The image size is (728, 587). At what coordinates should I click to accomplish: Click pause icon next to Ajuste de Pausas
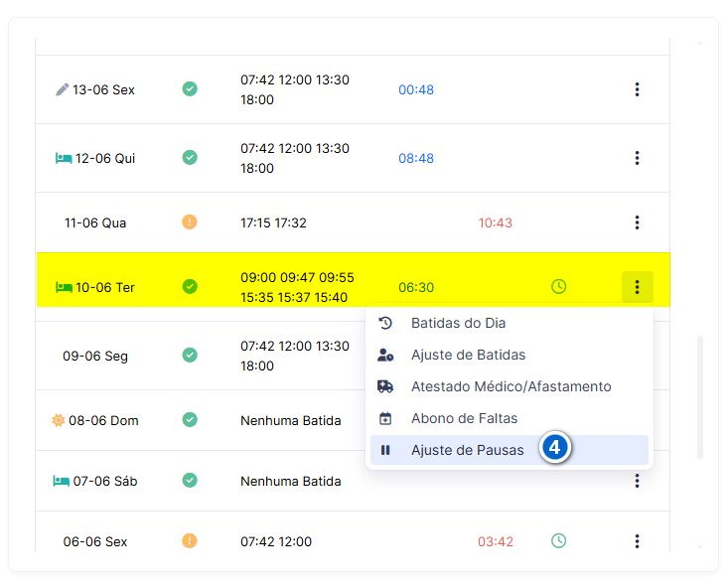tap(385, 450)
